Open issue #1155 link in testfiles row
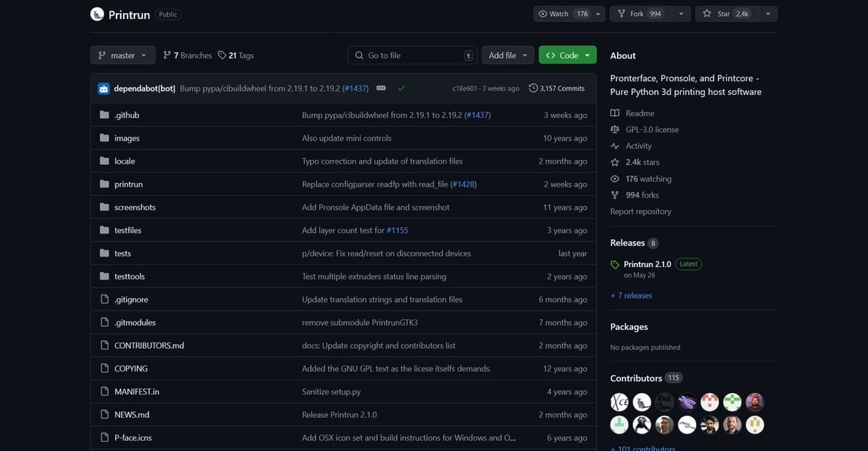868x451 pixels. (x=397, y=230)
